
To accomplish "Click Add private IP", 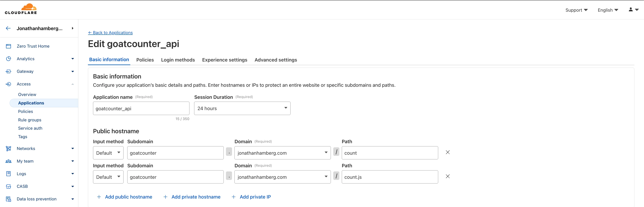I will tap(255, 197).
